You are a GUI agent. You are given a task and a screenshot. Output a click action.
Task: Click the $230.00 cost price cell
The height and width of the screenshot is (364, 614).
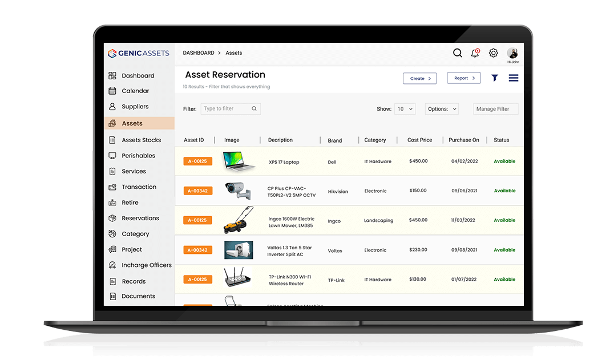click(x=418, y=250)
